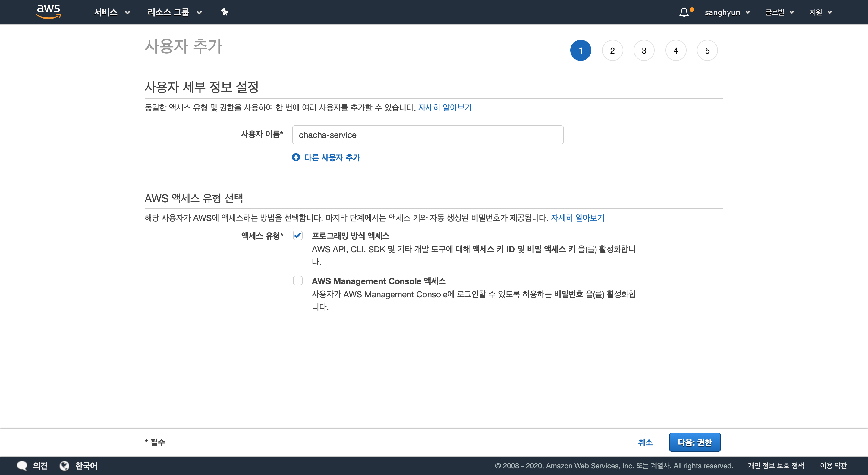Click the pin shortcut icon in navbar
The height and width of the screenshot is (475, 868).
tap(225, 12)
